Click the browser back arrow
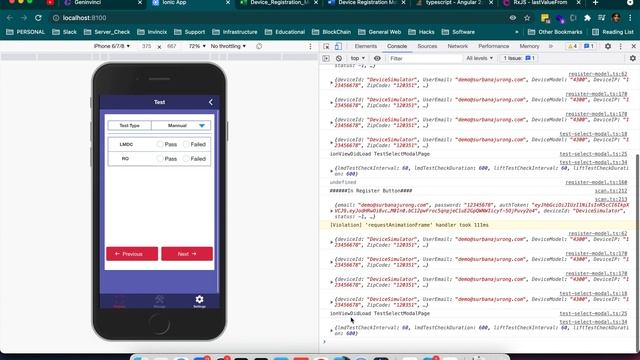640x360 pixels. coord(9,18)
